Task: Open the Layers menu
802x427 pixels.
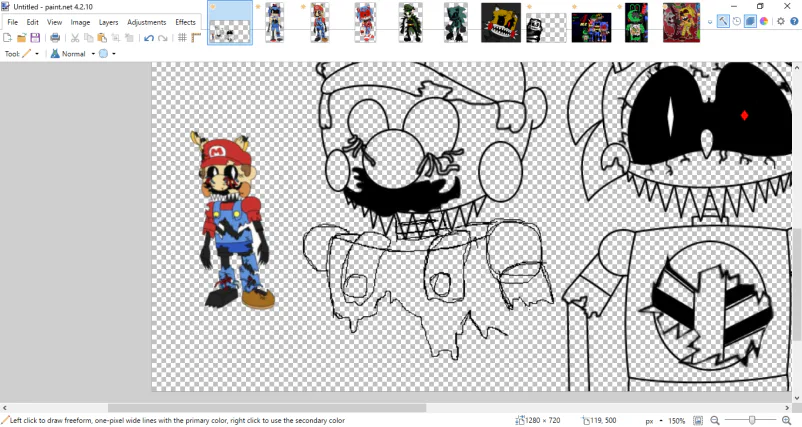Action: (x=108, y=22)
